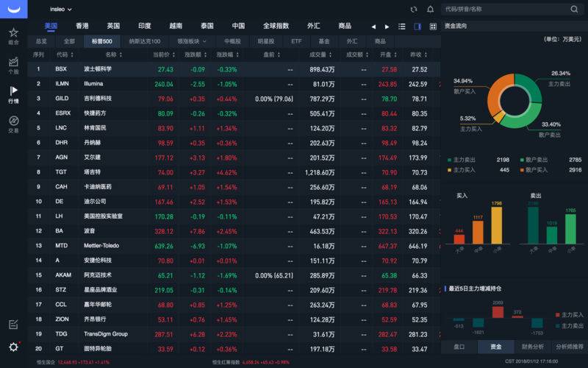Click the BA 波音 stock row
Screen dimensions: 588x368
tap(234, 231)
